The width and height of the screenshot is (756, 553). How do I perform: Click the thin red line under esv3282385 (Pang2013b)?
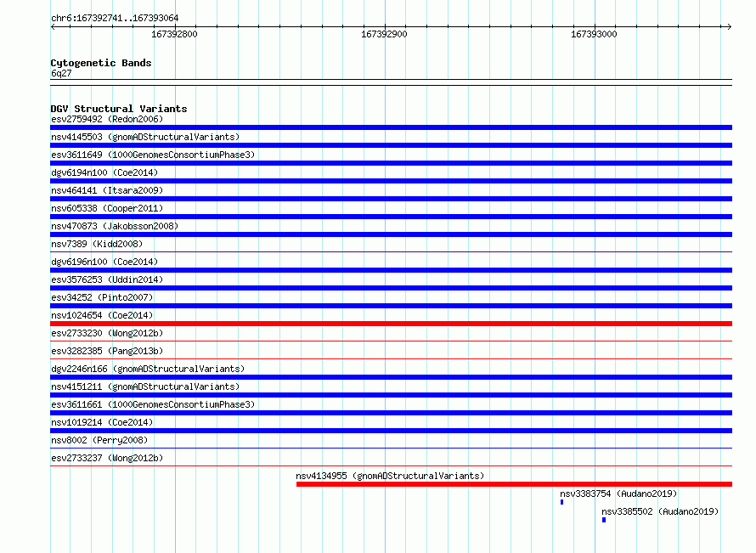391,358
